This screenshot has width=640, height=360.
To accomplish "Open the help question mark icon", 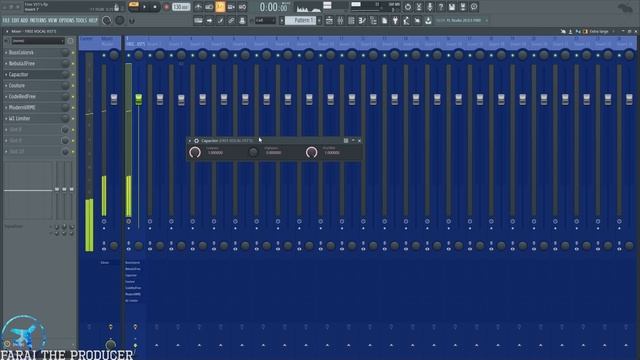I will (440, 7).
